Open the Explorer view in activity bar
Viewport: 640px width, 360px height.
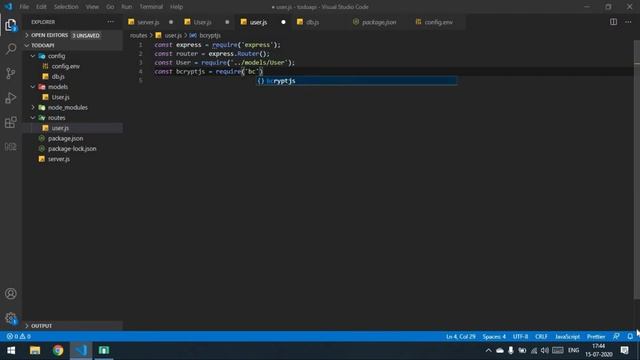[x=11, y=25]
